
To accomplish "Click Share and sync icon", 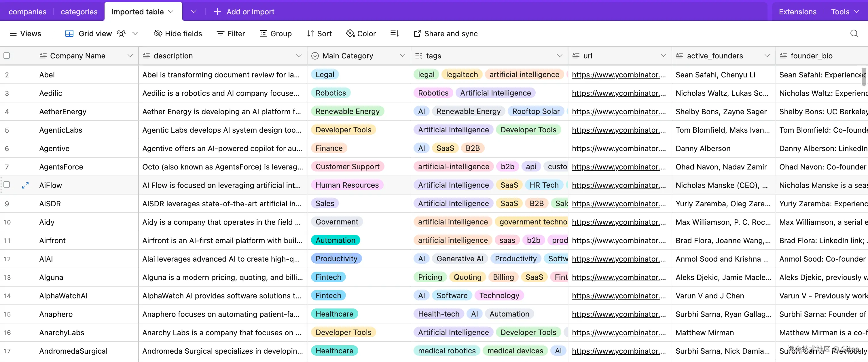I will click(417, 33).
